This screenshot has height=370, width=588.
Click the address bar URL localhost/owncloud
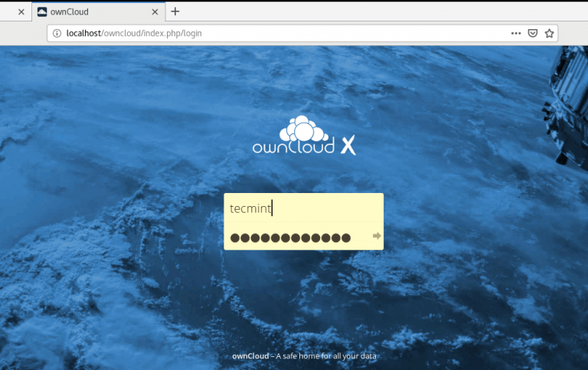tap(134, 34)
